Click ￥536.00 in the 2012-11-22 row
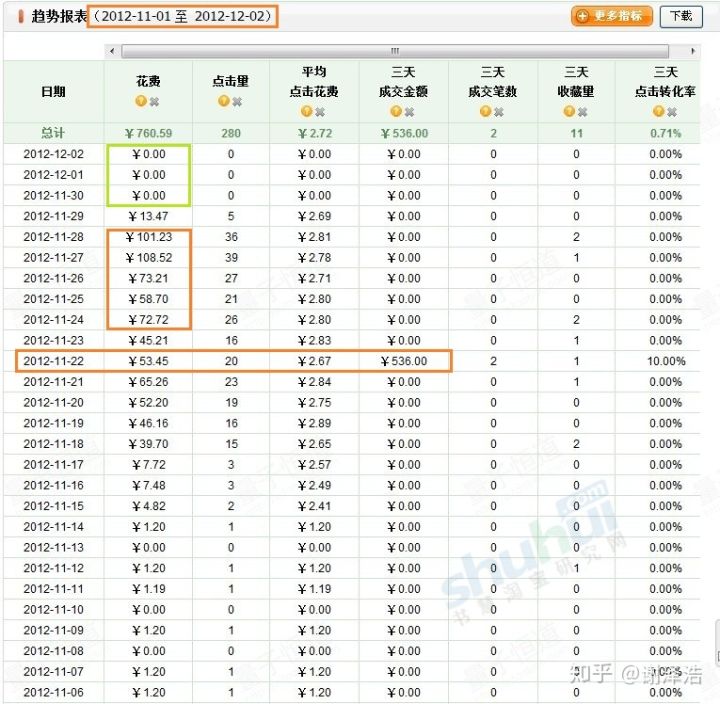This screenshot has width=720, height=704. (404, 361)
